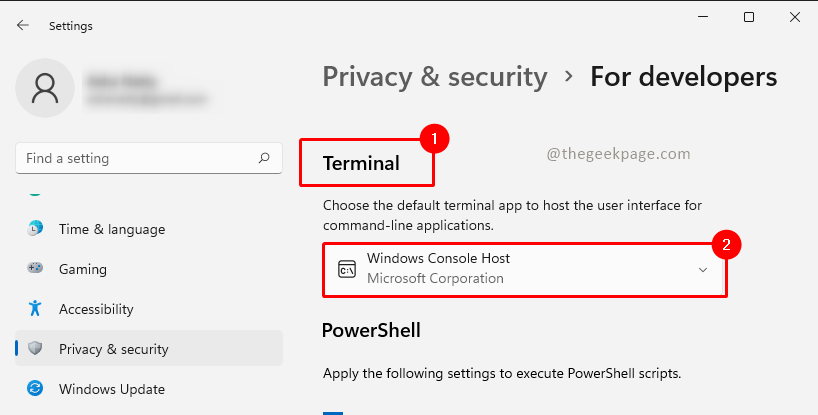Click the Accessibility person icon

[36, 309]
